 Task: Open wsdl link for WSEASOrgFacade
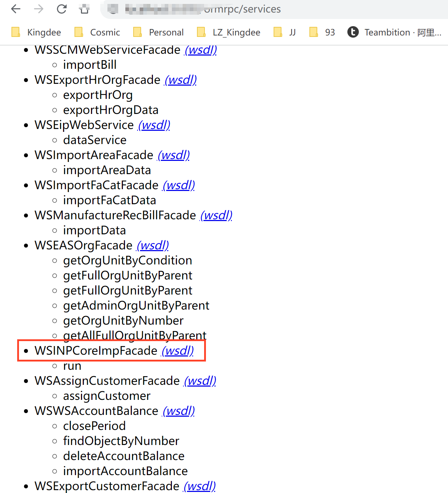(x=153, y=245)
